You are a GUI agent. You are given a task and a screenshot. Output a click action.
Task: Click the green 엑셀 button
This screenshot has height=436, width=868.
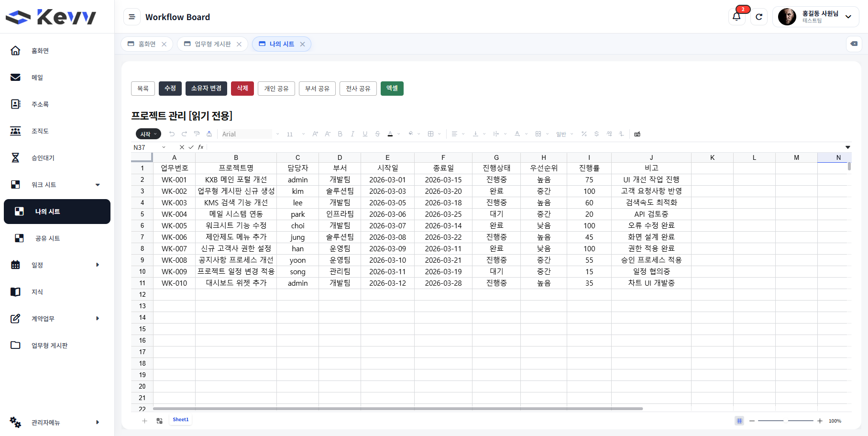[x=392, y=89]
